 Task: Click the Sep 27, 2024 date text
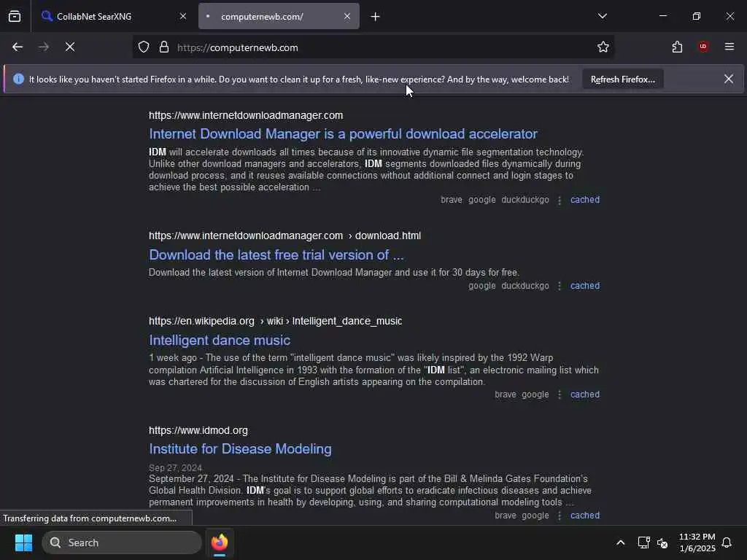175,467
